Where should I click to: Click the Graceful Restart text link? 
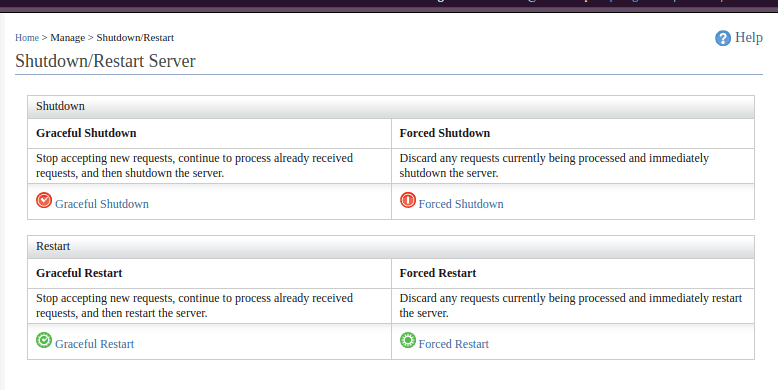point(94,344)
